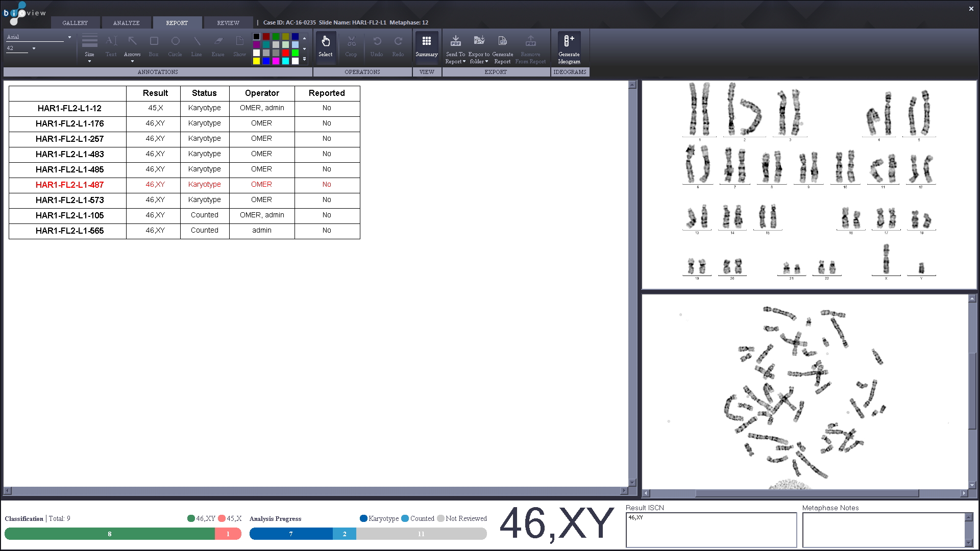
Task: Select the Circle annotation tool
Action: pyautogui.click(x=175, y=46)
